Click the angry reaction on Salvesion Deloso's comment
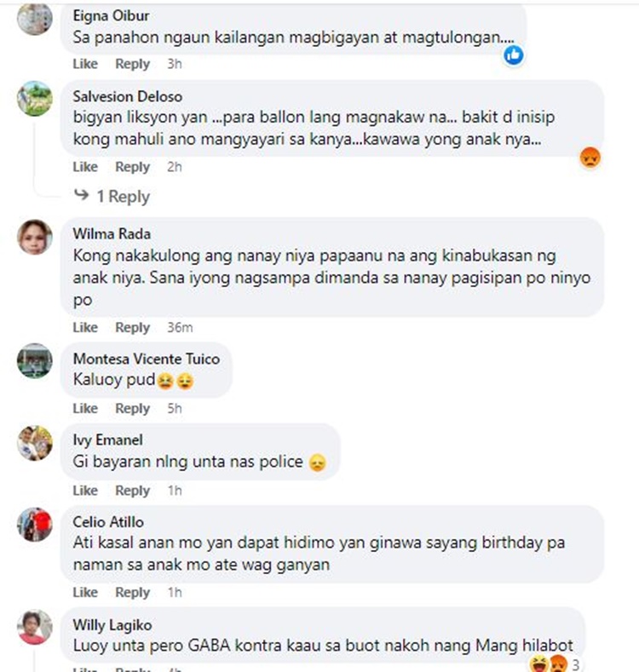The image size is (639, 672). [x=590, y=158]
